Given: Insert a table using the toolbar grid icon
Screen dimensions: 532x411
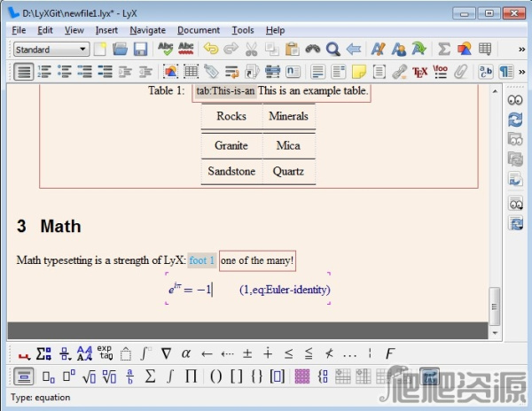Looking at the screenshot, I should pyautogui.click(x=485, y=49).
